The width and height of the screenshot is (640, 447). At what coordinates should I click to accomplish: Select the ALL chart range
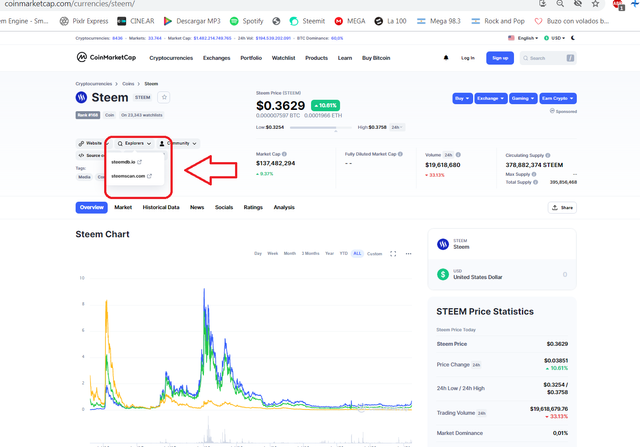point(357,254)
